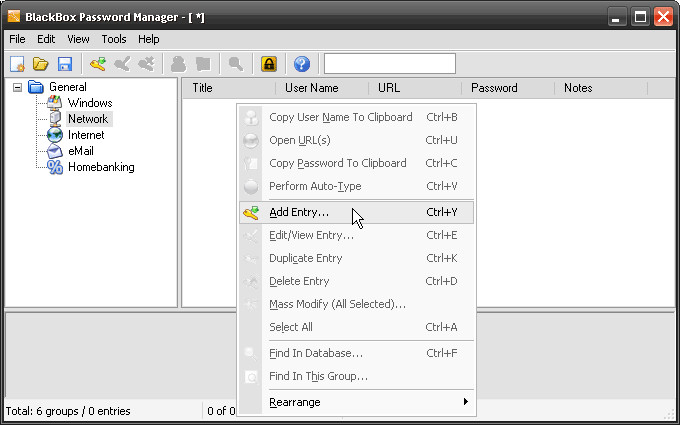Select the Homebanking group in the tree
The width and height of the screenshot is (680, 425).
point(100,167)
